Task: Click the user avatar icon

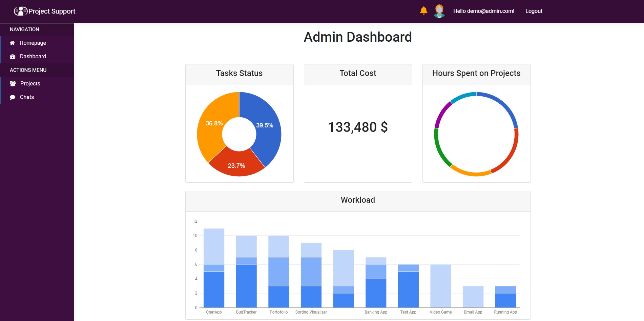Action: pyautogui.click(x=439, y=11)
